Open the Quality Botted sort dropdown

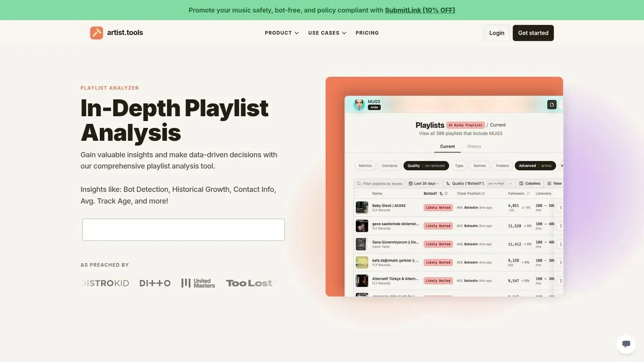(x=479, y=183)
